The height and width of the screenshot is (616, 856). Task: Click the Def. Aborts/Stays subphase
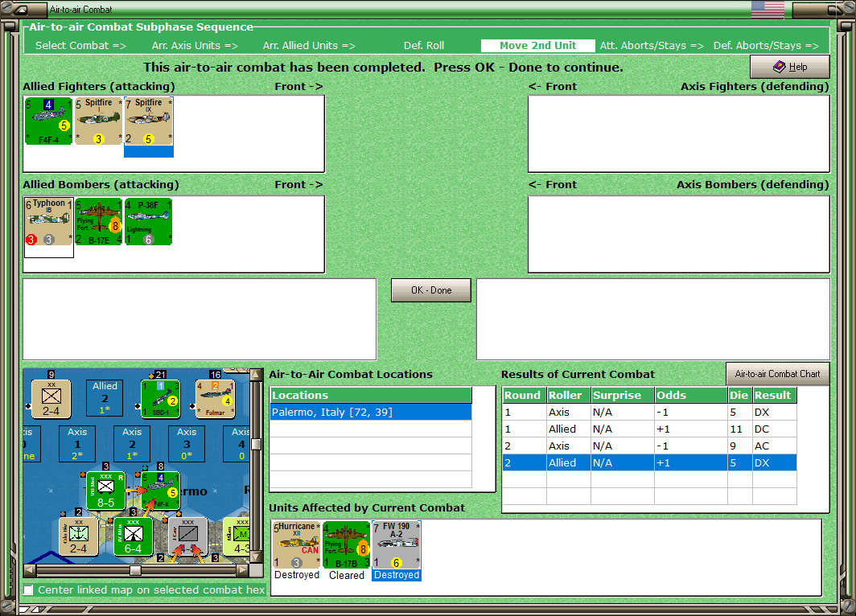coord(766,46)
